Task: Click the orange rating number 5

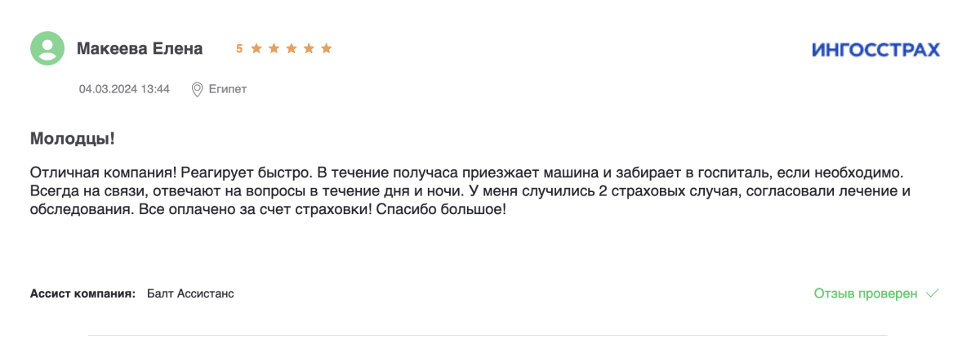Action: [239, 49]
